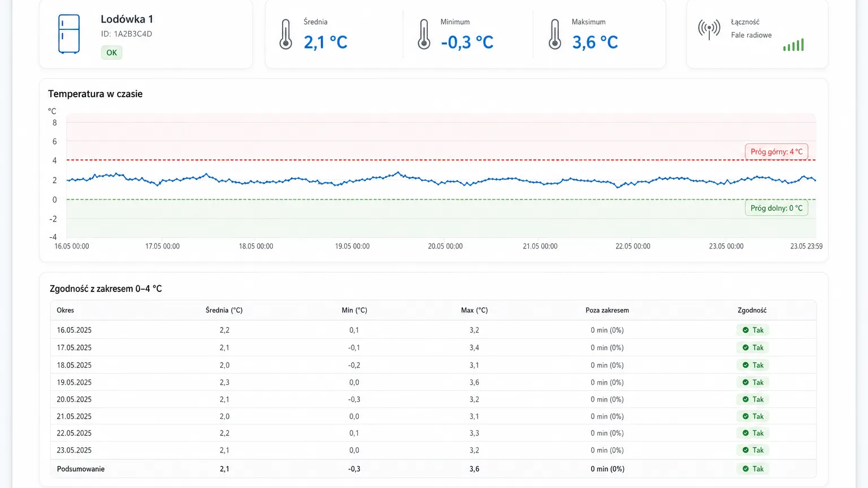The image size is (868, 488).
Task: Select the 20.05.2025 date cell
Action: tap(74, 399)
